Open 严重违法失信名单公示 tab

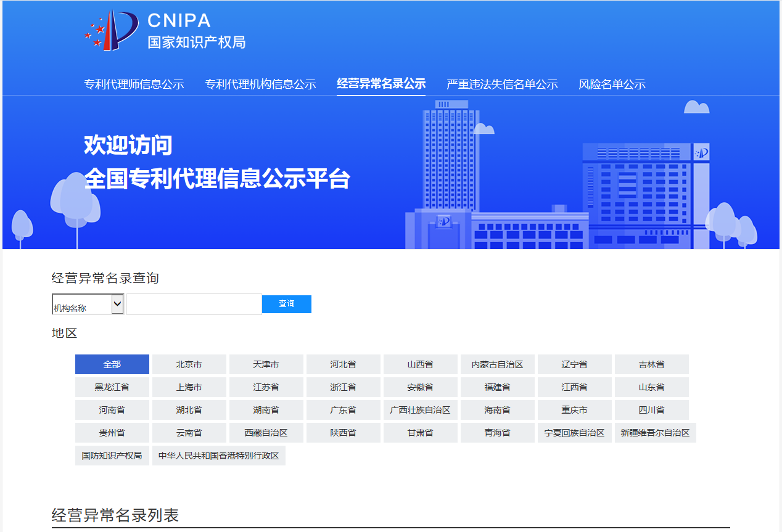(502, 84)
